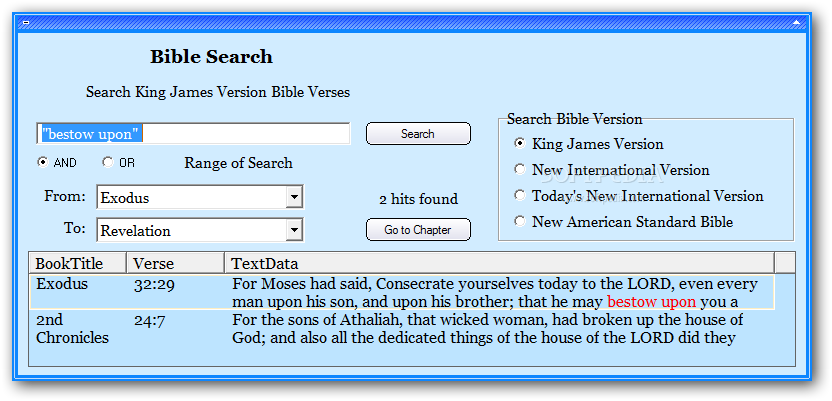The image size is (832, 401).
Task: Click the search text field containing "bestow upon"
Action: 194,134
